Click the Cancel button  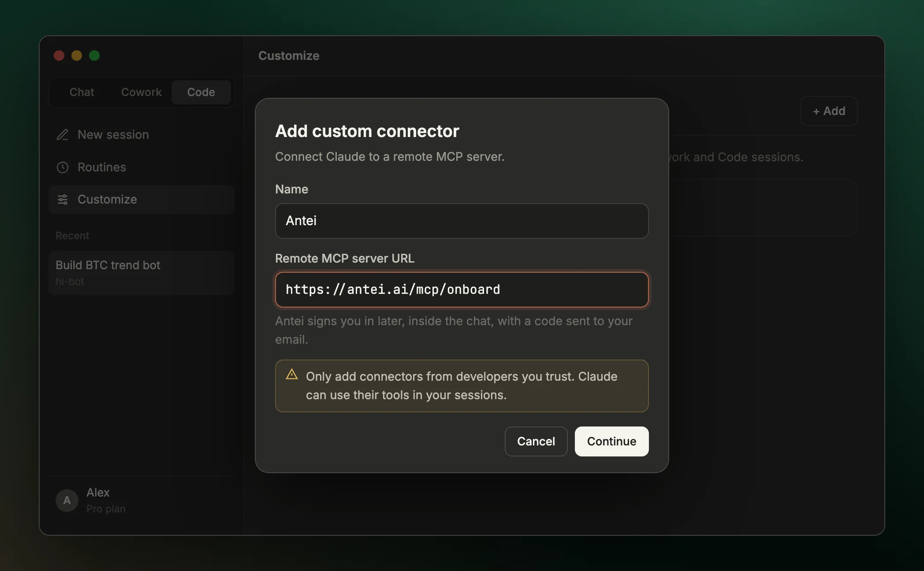point(536,441)
